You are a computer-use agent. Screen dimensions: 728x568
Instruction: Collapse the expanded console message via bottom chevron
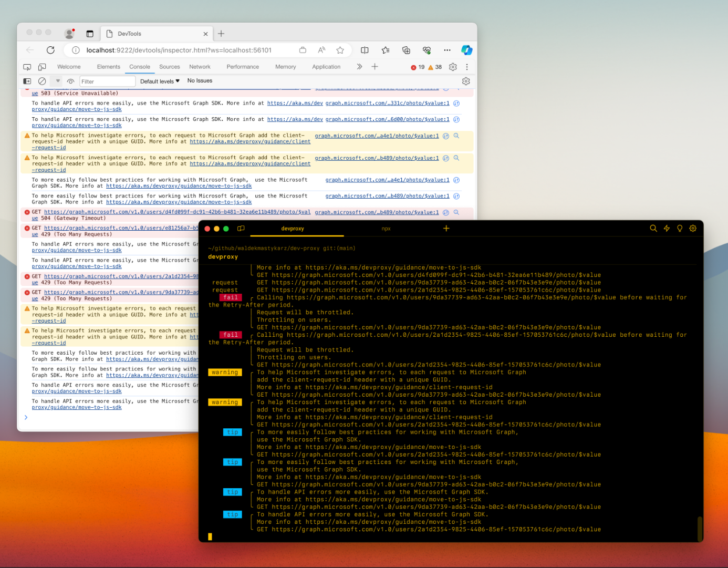[x=26, y=417]
